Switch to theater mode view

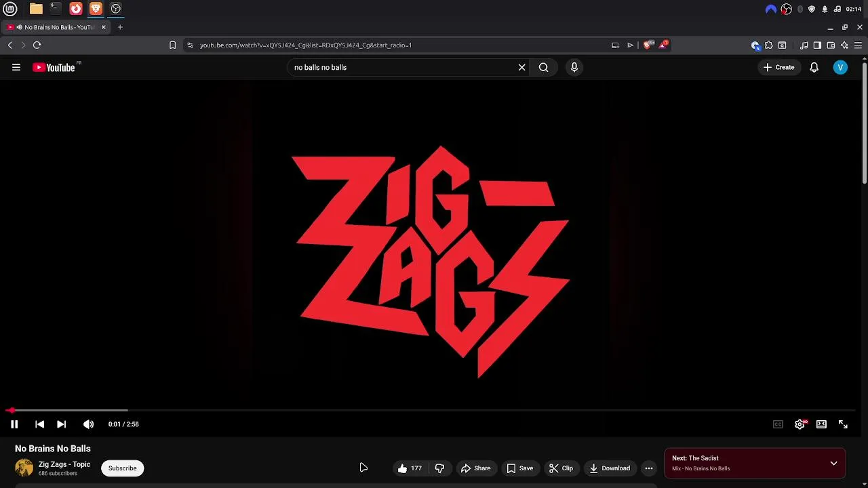point(821,424)
